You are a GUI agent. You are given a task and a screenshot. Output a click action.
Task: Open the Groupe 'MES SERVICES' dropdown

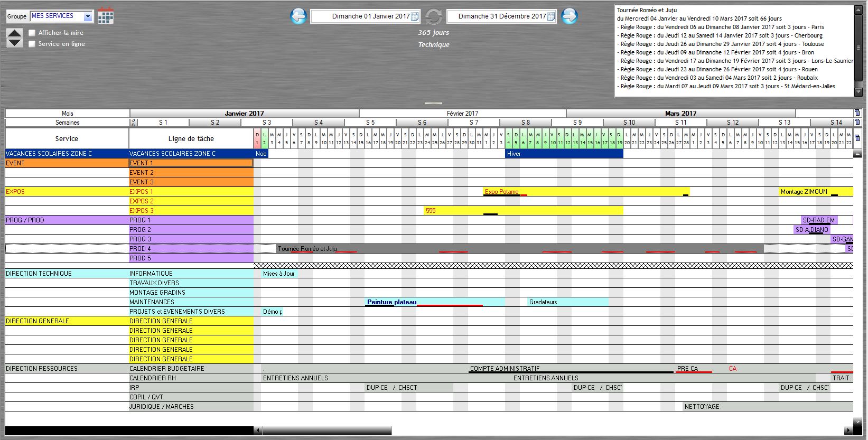pyautogui.click(x=88, y=16)
